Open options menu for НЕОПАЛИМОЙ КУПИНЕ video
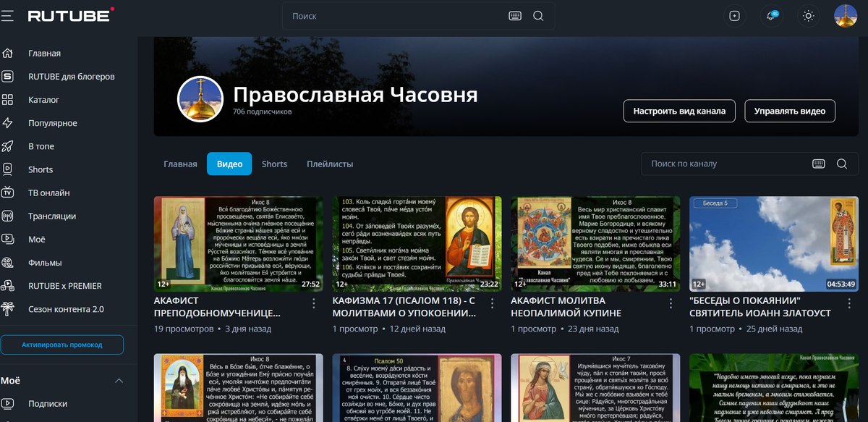868x422 pixels. coord(671,303)
